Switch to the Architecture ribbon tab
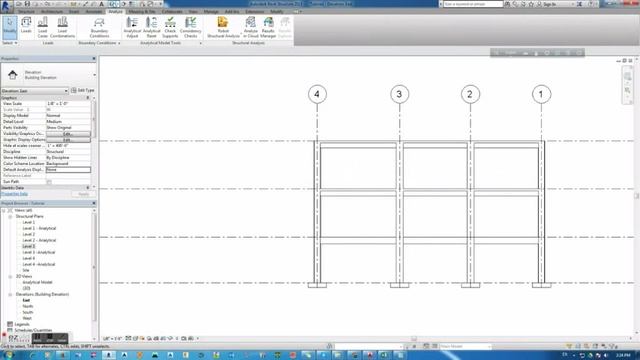Viewport: 640px width, 360px height. coord(52,11)
